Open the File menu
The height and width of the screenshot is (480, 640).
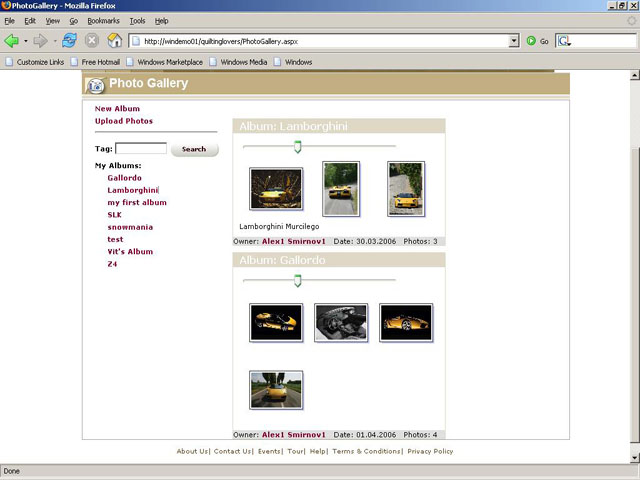point(9,21)
